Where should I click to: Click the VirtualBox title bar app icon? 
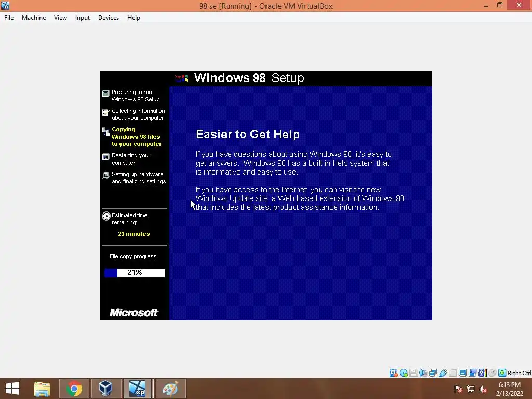[x=5, y=5]
